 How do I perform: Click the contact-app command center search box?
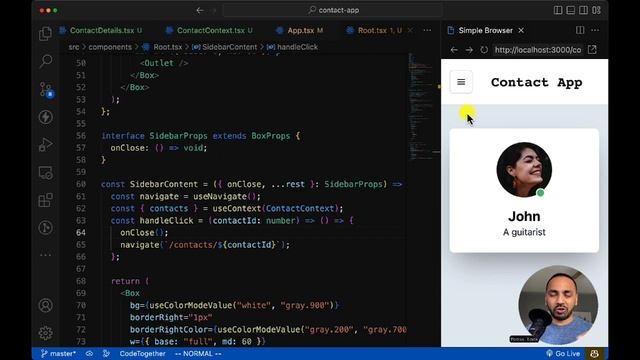tap(333, 10)
